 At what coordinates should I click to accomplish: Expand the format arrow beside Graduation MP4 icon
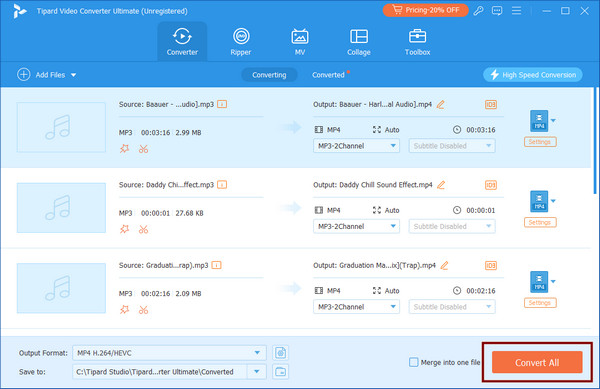tap(553, 282)
